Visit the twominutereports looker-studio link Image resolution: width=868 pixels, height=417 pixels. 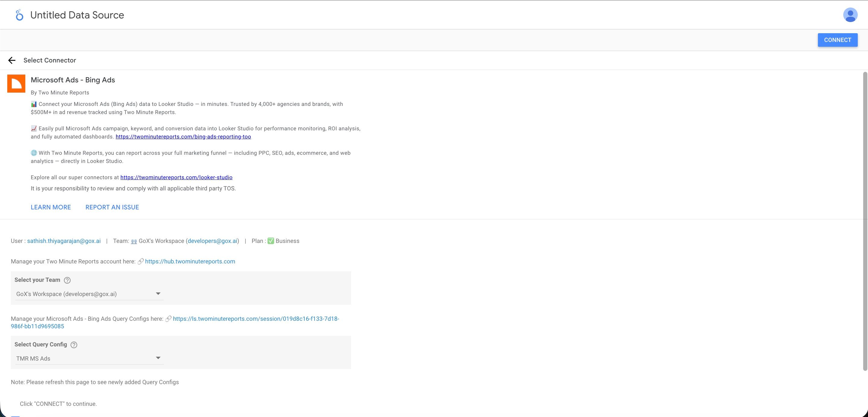(x=176, y=177)
